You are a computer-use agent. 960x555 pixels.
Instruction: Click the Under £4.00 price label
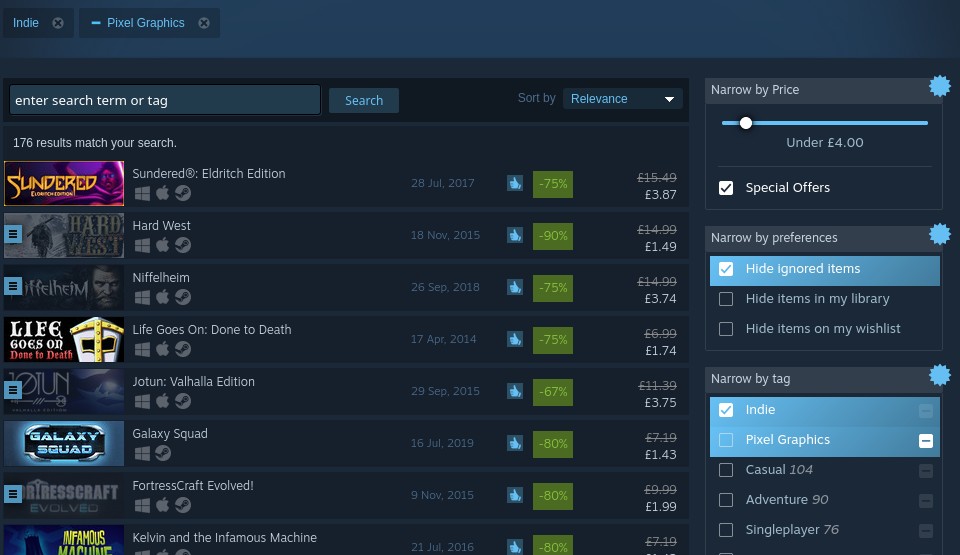(x=825, y=143)
